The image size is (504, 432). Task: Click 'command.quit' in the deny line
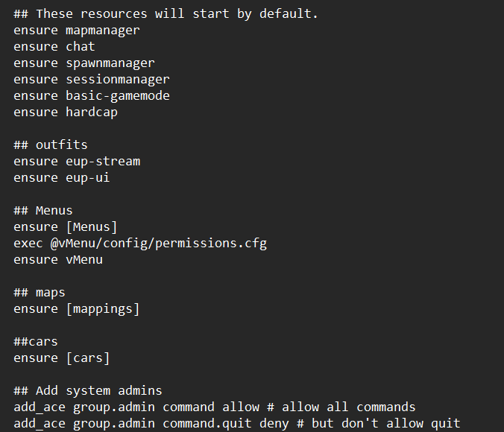coord(207,424)
